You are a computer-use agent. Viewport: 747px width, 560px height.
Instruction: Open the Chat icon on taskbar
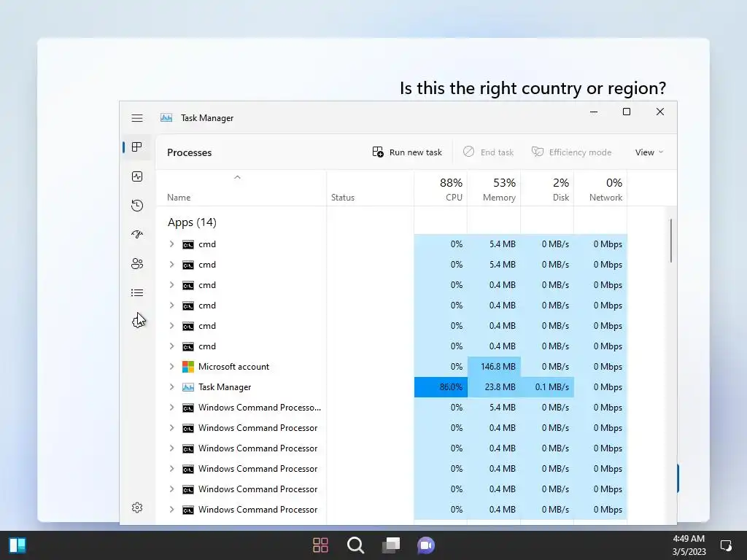click(426, 545)
